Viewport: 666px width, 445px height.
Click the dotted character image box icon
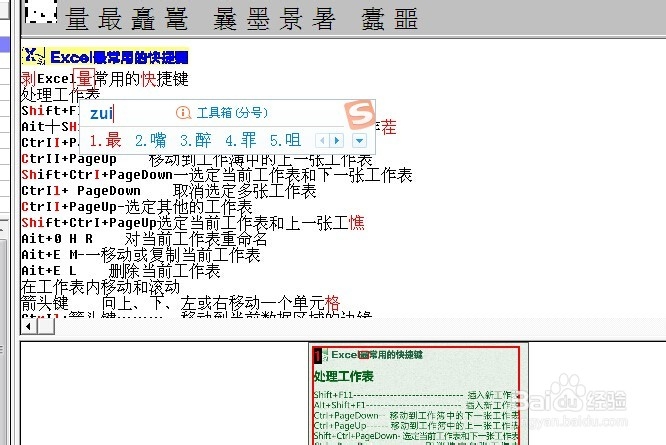coord(40,12)
